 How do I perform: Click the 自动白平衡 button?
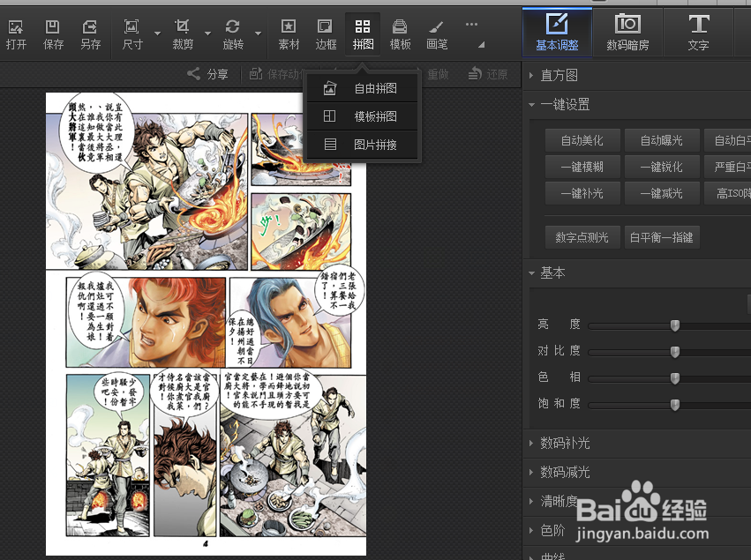coord(728,140)
